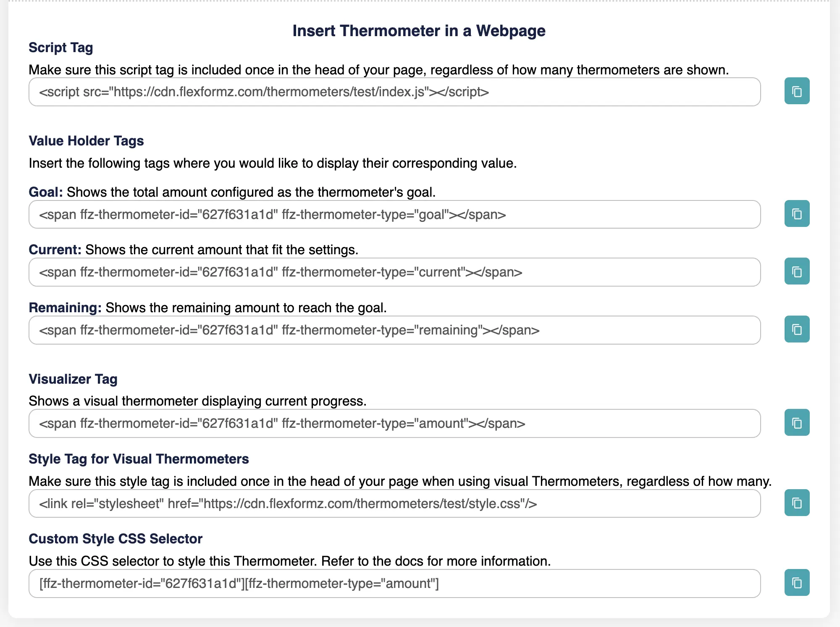Copy the stylesheet link tag
The height and width of the screenshot is (627, 840).
pos(797,503)
